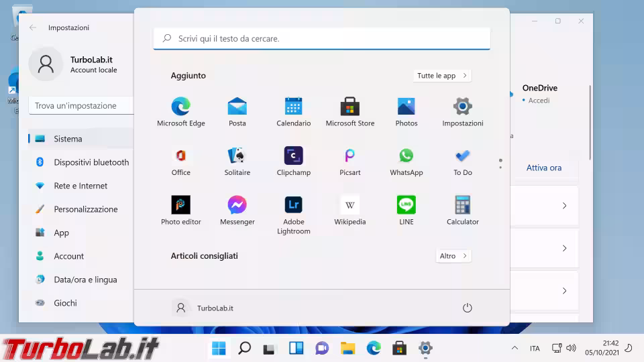
Task: Click the Settings window vertical scrollbar
Action: [590, 122]
